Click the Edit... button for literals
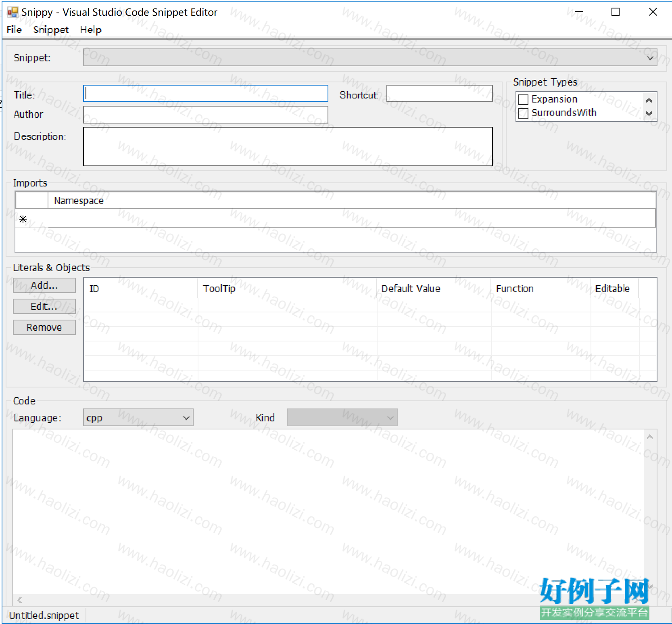Viewport: 672px width, 624px height. tap(44, 306)
